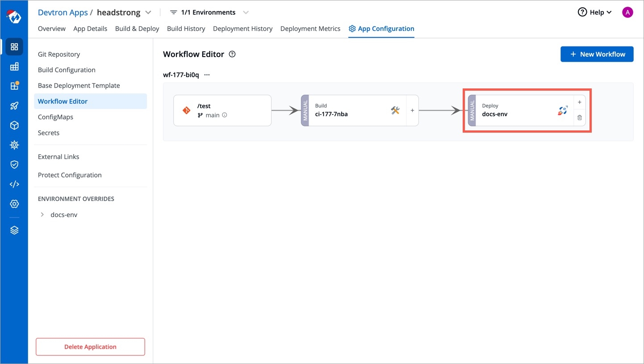Image resolution: width=644 pixels, height=364 pixels.
Task: Click the info icon next to main branch
Action: click(x=225, y=115)
